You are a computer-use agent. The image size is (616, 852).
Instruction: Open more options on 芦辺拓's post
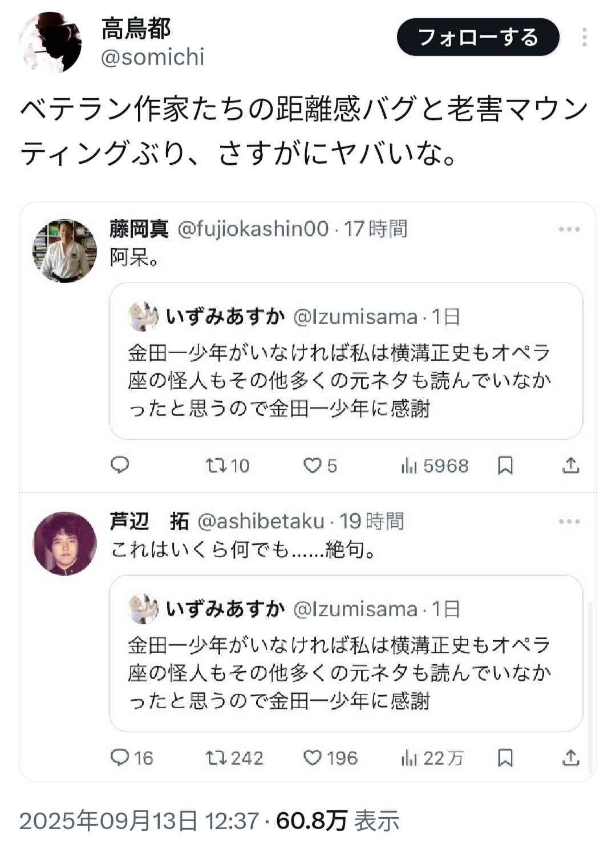[569, 522]
